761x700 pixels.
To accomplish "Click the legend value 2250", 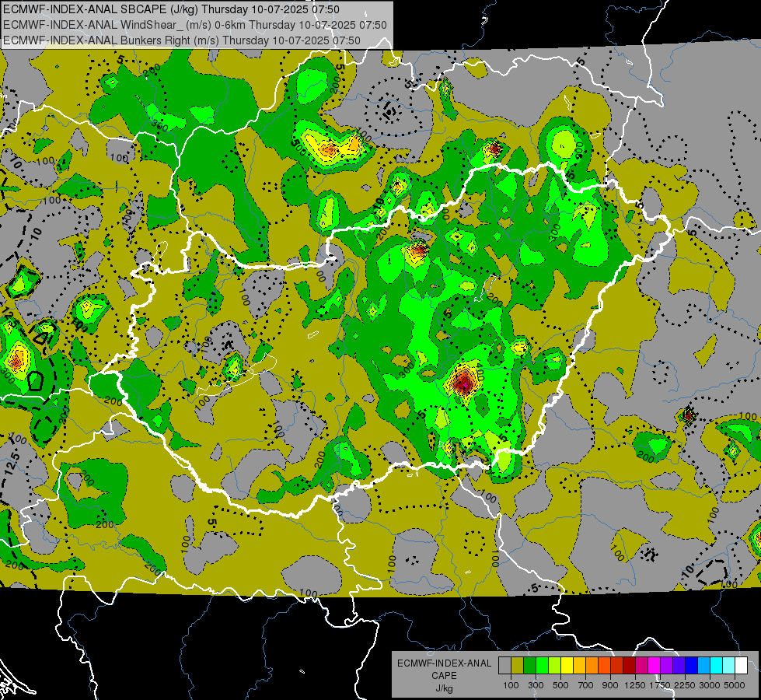I will click(x=685, y=685).
